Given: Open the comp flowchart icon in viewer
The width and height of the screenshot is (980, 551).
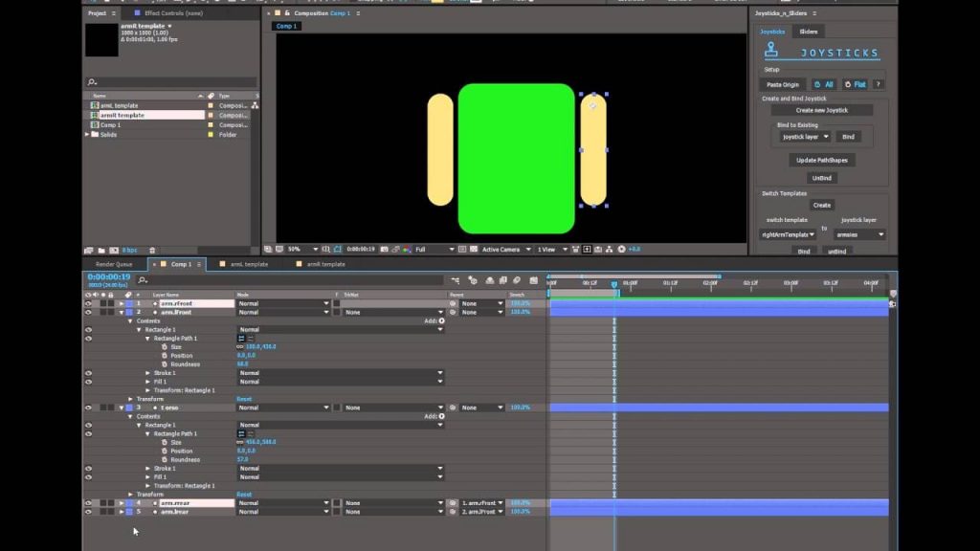Looking at the screenshot, I should tap(610, 250).
